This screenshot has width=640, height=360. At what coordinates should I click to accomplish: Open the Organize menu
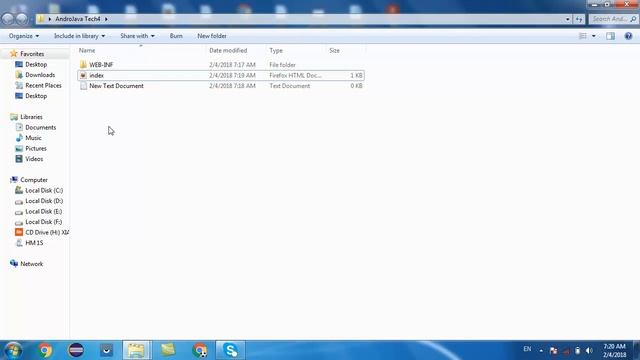click(x=24, y=36)
